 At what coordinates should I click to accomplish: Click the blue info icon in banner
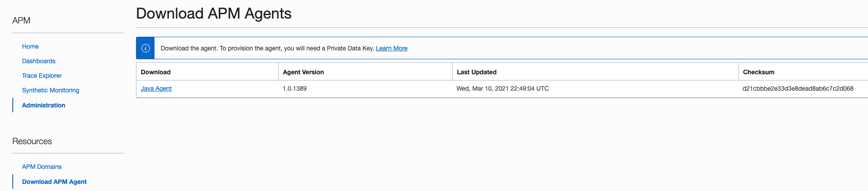coord(145,48)
